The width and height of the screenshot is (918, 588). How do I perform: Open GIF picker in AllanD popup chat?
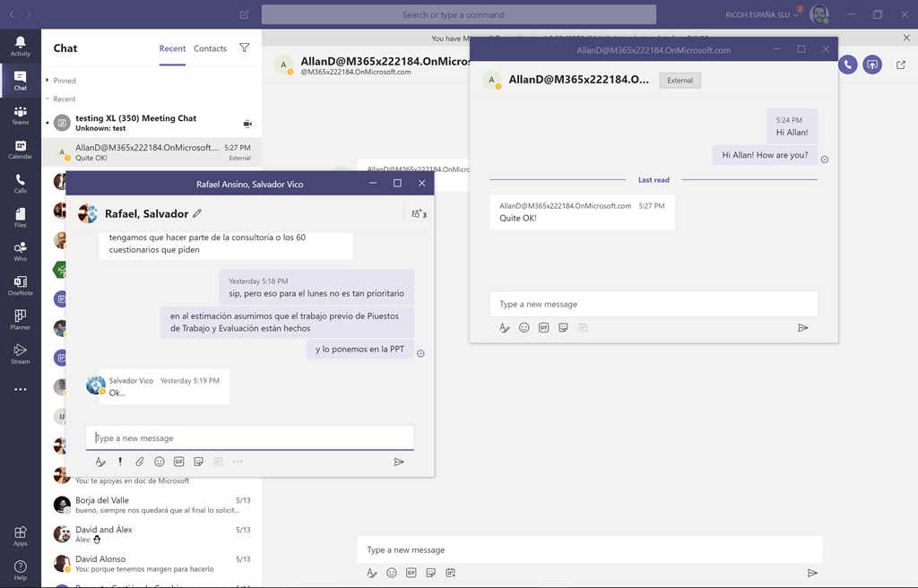click(544, 327)
